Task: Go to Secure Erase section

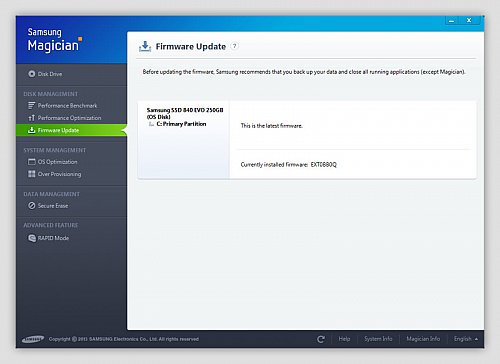Action: 53,206
